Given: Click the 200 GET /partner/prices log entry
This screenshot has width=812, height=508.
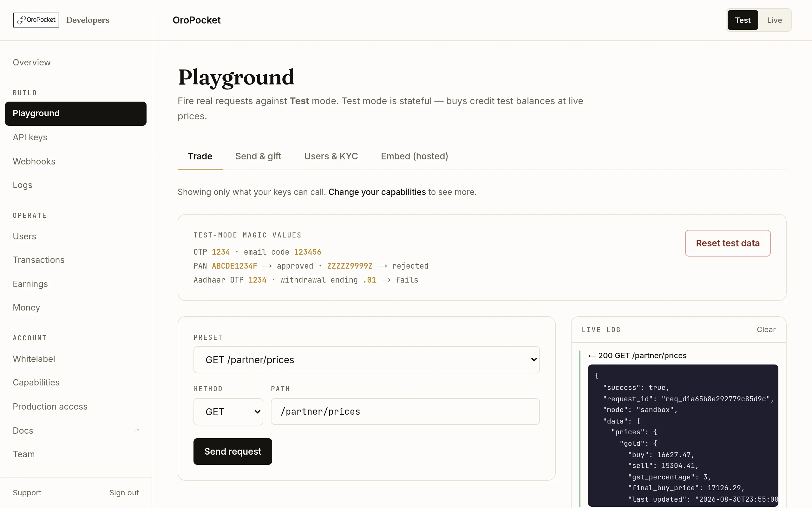Looking at the screenshot, I should point(637,356).
